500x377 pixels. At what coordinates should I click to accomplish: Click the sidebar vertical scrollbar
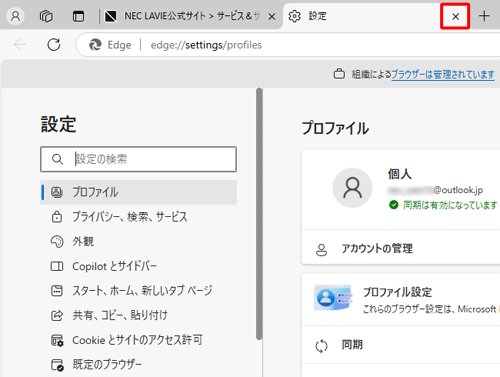pyautogui.click(x=259, y=214)
